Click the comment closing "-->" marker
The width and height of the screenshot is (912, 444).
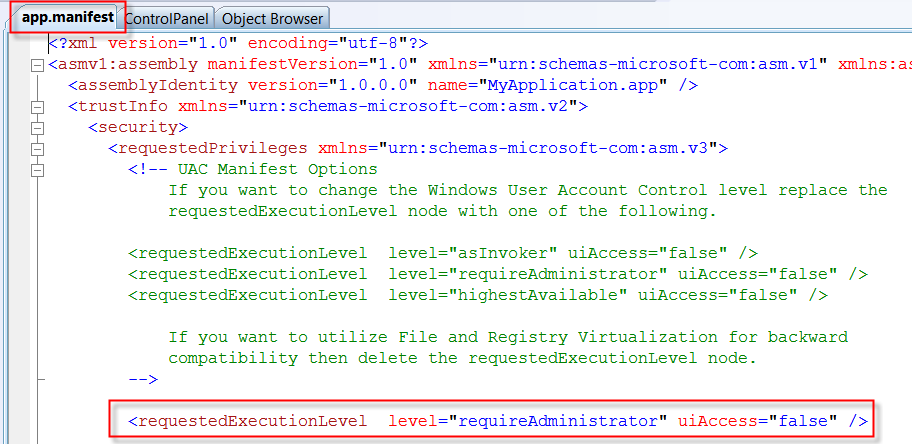click(x=143, y=379)
